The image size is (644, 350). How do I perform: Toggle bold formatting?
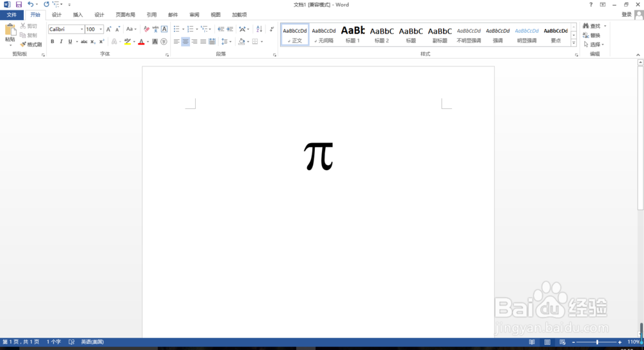(x=52, y=41)
